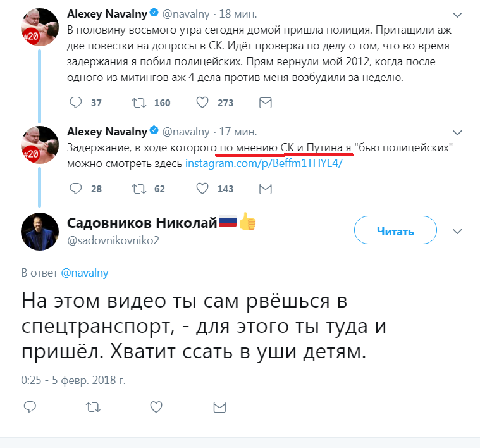Image resolution: width=480 pixels, height=448 pixels.
Task: Open dropdown next to Читать button
Action: coord(458,231)
